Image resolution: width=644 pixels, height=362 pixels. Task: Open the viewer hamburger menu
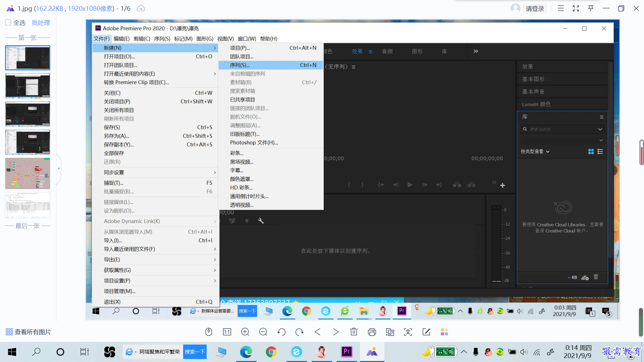tap(561, 8)
